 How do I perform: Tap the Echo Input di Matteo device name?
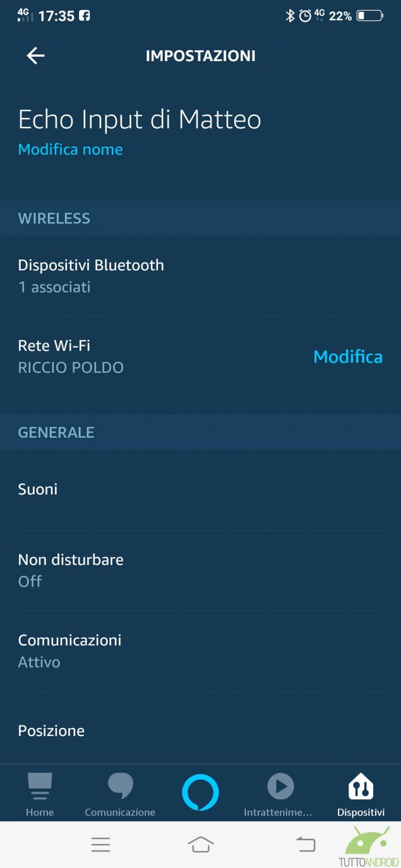click(140, 119)
